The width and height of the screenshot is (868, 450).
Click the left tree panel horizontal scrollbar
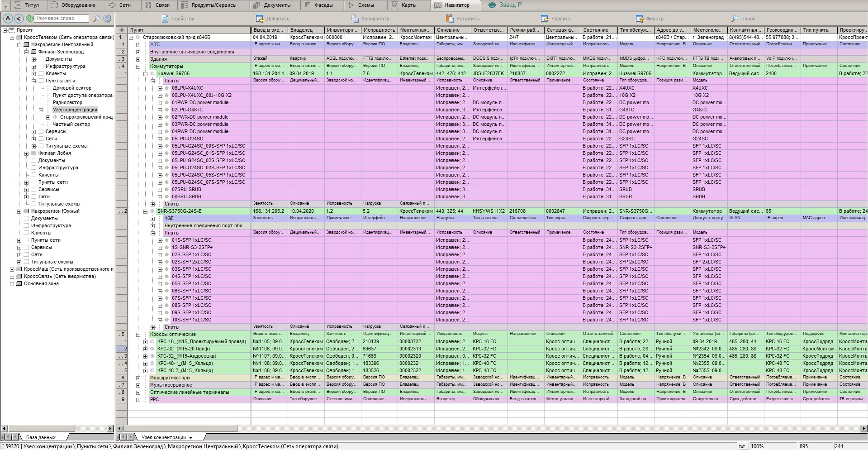click(57, 428)
